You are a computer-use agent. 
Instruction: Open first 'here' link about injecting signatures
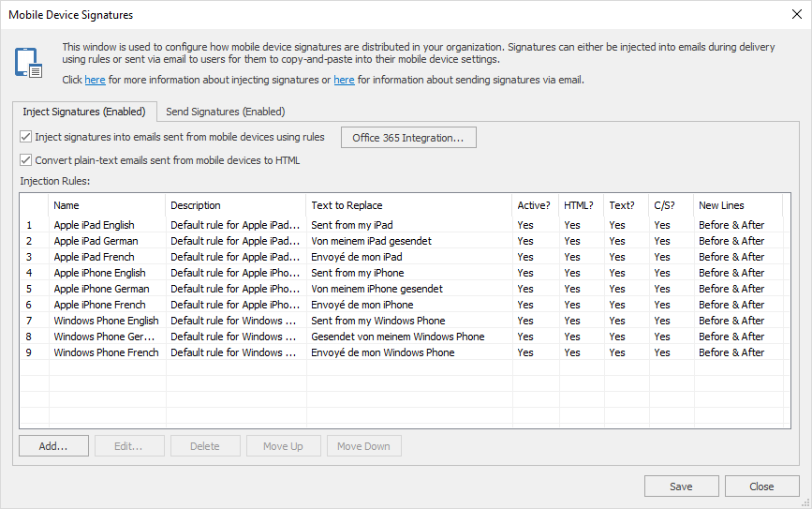click(x=95, y=81)
